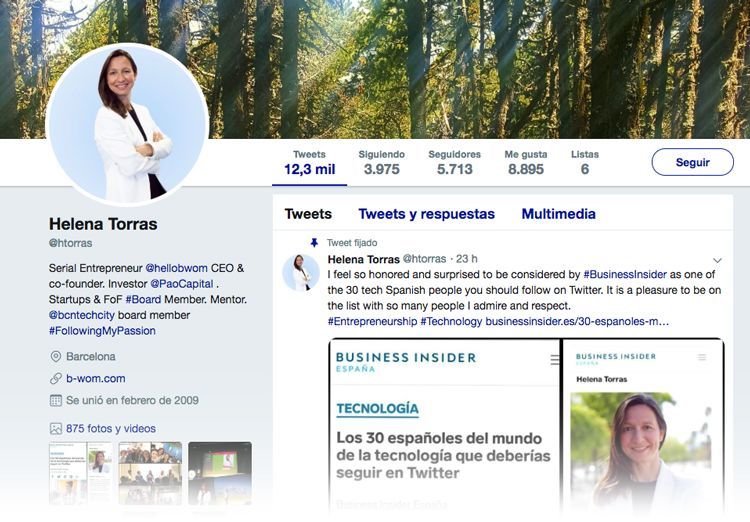Click the #Entrepreneurship hashtag in tweet
This screenshot has height=522, width=750.
(372, 322)
